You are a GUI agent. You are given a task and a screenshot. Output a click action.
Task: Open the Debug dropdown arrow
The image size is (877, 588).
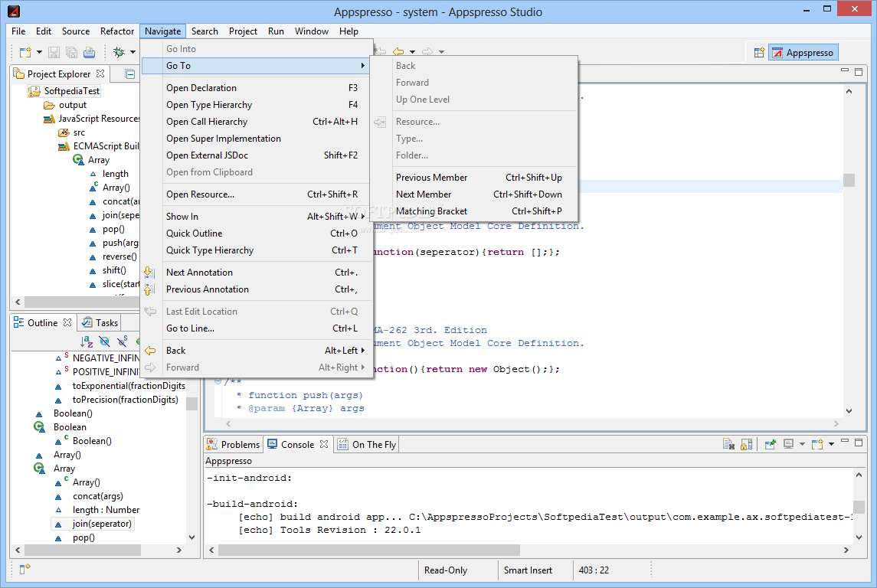click(133, 53)
